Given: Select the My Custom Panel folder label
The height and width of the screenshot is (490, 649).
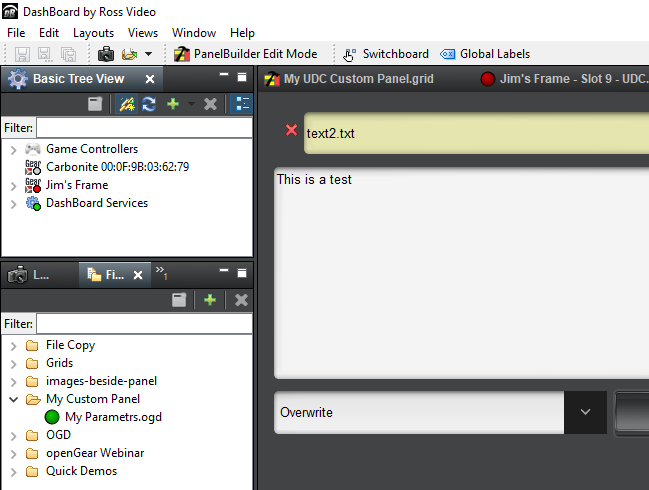Looking at the screenshot, I should [x=93, y=399].
